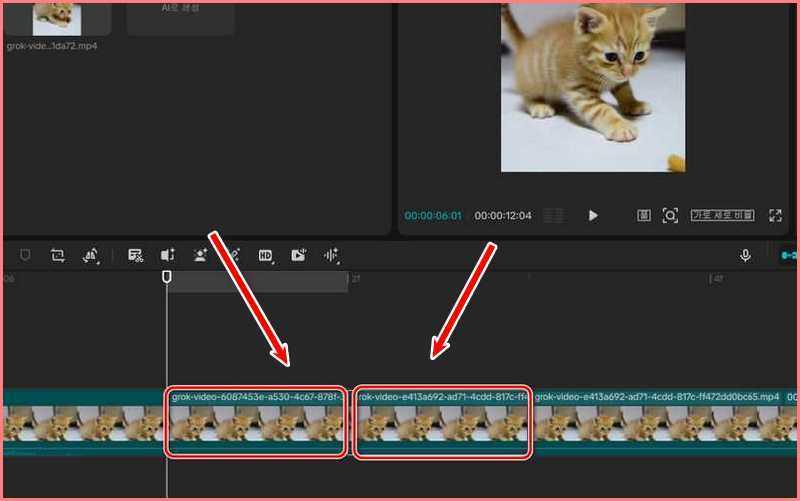
Task: Toggle the preview compare view icon
Action: (644, 215)
